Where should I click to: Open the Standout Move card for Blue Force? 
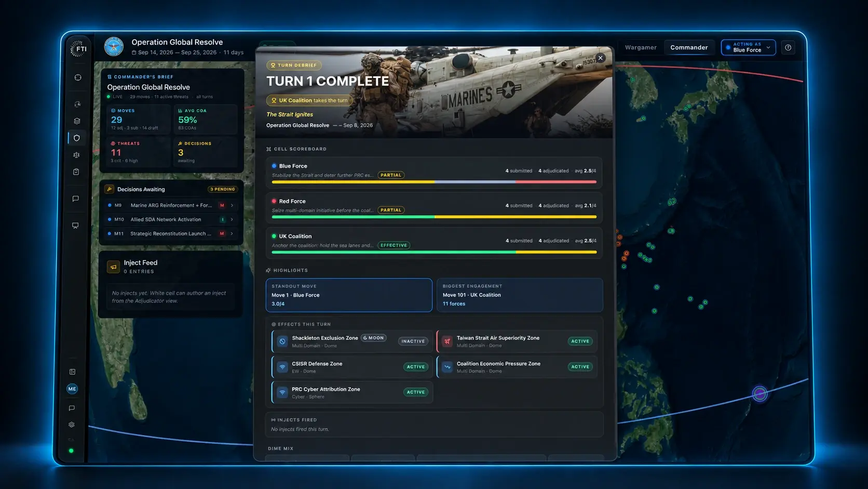(349, 295)
